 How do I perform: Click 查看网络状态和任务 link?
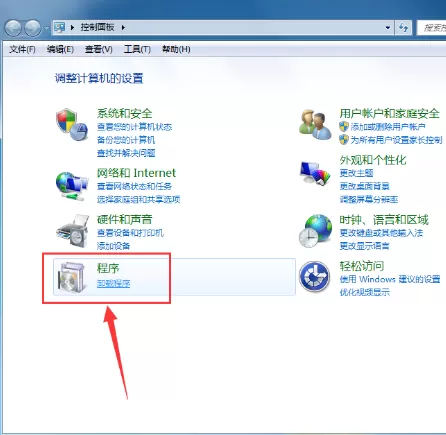pyautogui.click(x=134, y=186)
